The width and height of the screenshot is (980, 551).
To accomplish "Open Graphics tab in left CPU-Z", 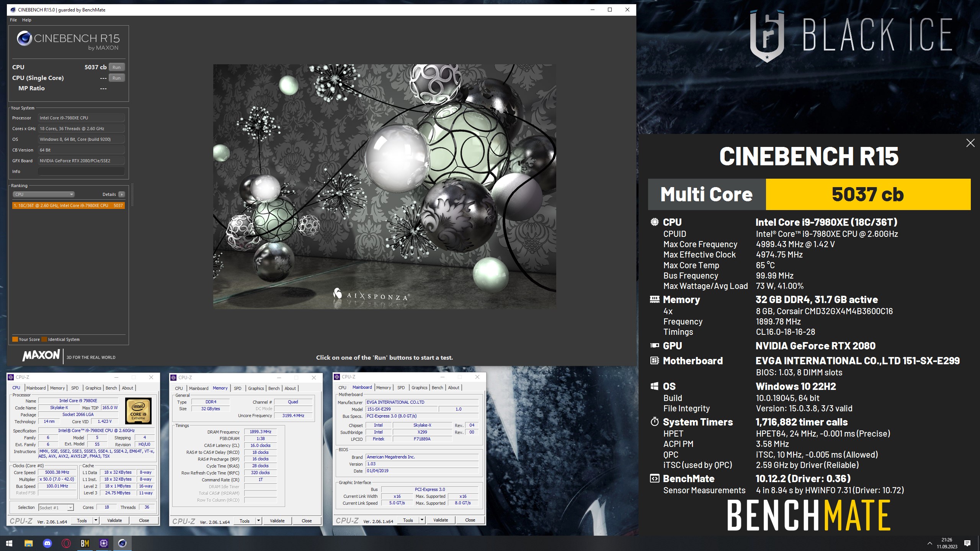I will (93, 388).
